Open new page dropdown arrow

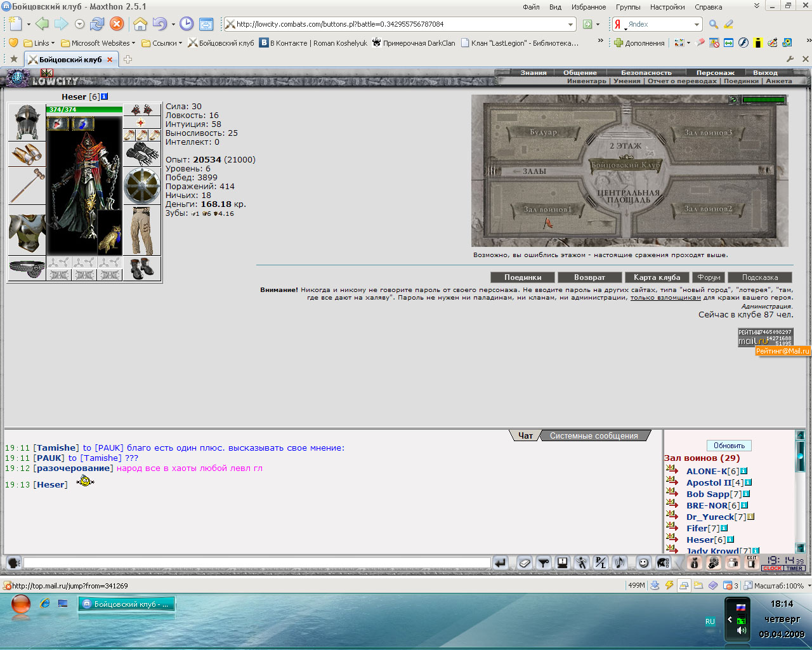point(29,24)
